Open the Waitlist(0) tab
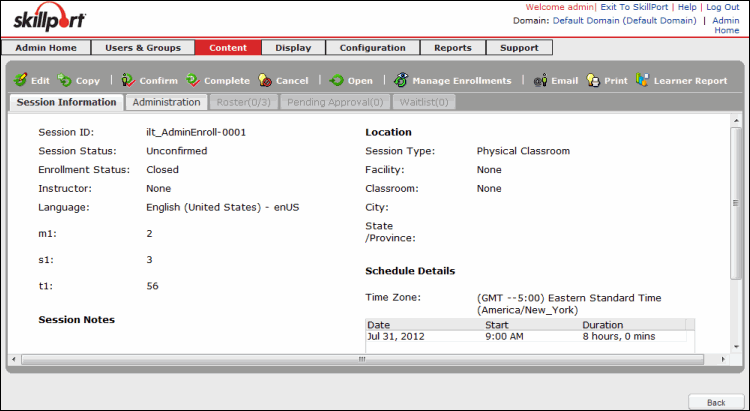Screen dimensions: 750x411 tap(424, 102)
